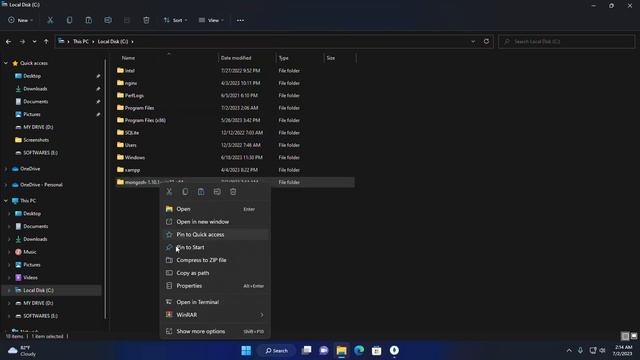The width and height of the screenshot is (640, 360).
Task: Click the Paste icon in the context menu
Action: [201, 192]
